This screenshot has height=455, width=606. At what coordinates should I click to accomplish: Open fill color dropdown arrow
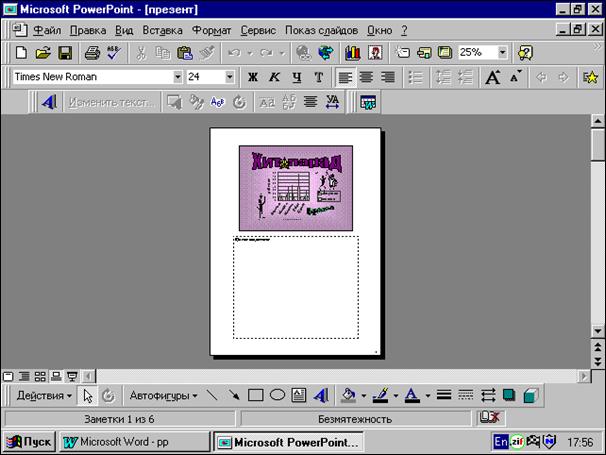pos(363,395)
